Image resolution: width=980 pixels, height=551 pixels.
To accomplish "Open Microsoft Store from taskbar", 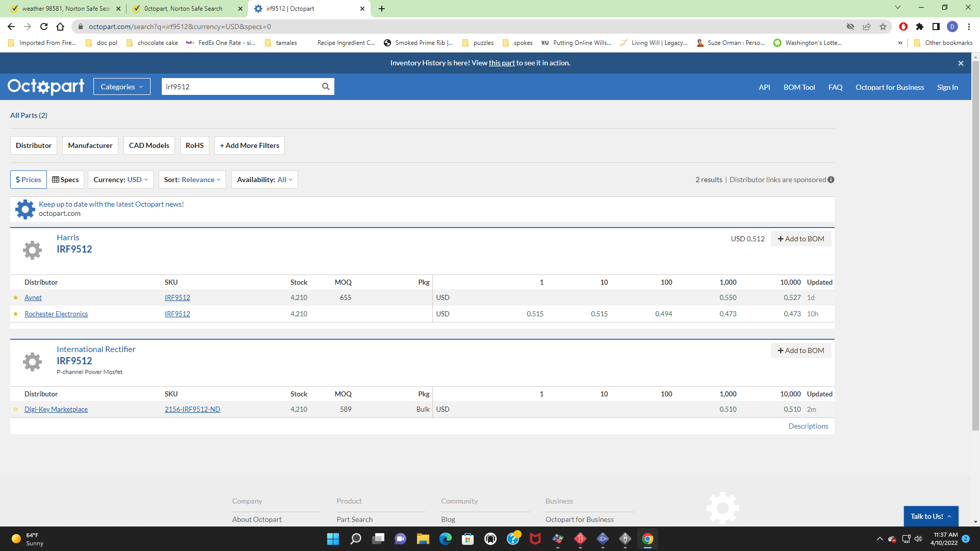I will pos(468,539).
